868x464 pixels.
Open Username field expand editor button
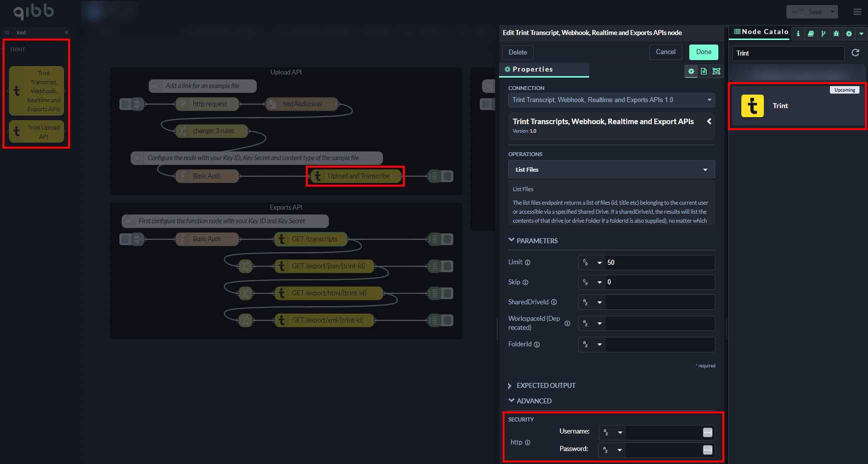[707, 432]
